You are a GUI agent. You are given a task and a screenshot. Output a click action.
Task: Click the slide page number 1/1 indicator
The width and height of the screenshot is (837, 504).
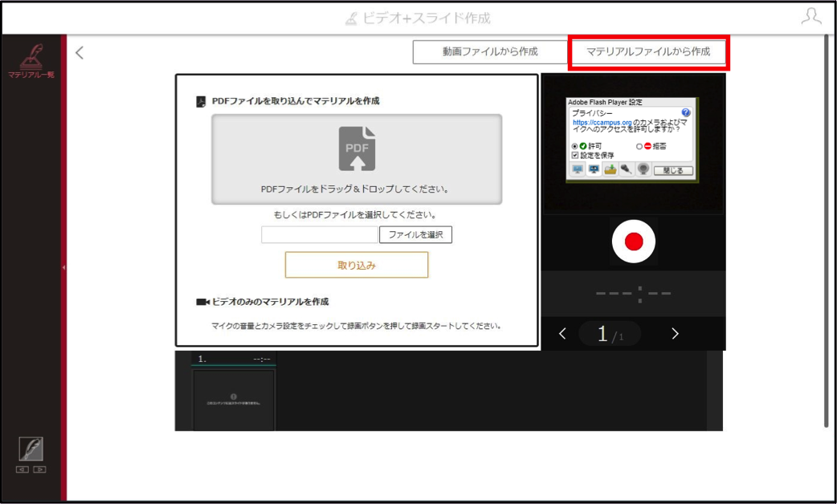pos(610,334)
